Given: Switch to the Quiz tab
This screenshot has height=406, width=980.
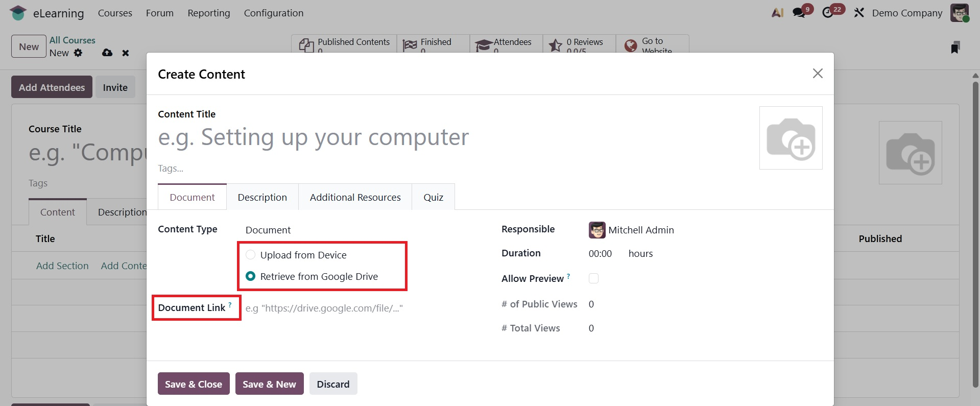Looking at the screenshot, I should tap(433, 197).
